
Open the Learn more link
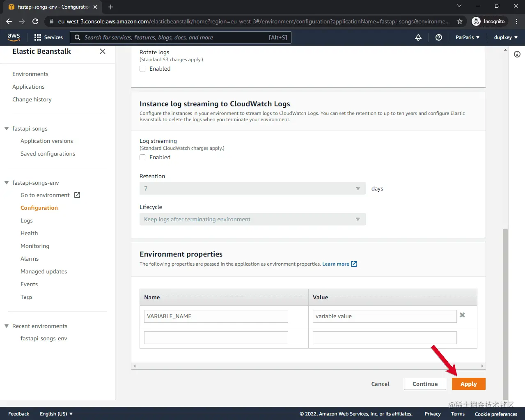336,264
